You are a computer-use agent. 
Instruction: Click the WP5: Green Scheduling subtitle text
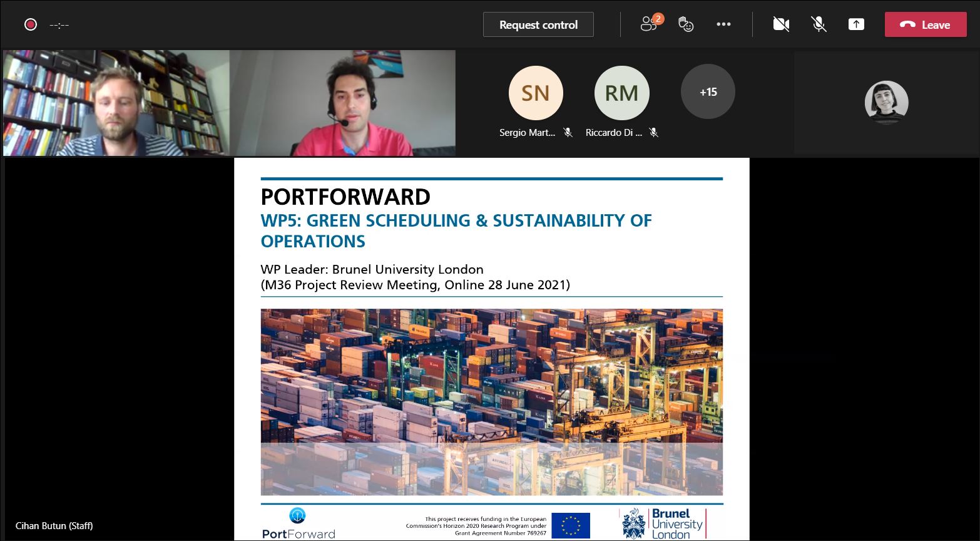point(456,230)
